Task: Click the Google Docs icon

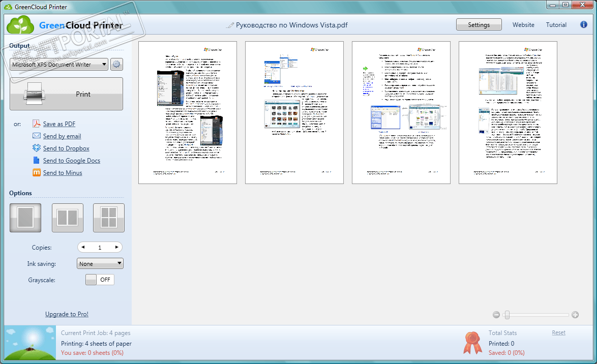Action: 36,160
